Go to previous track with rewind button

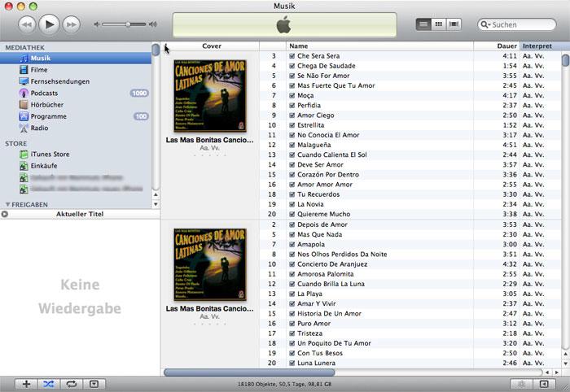pyautogui.click(x=27, y=24)
